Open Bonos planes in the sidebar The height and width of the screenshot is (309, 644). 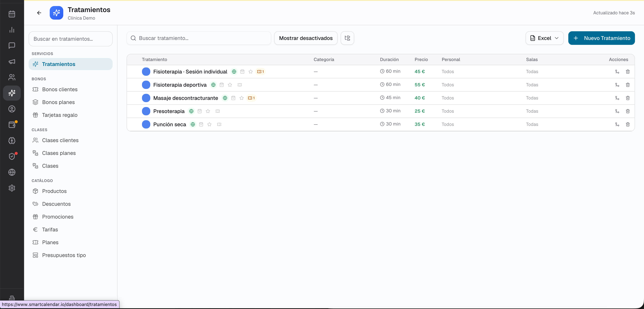(x=70, y=102)
